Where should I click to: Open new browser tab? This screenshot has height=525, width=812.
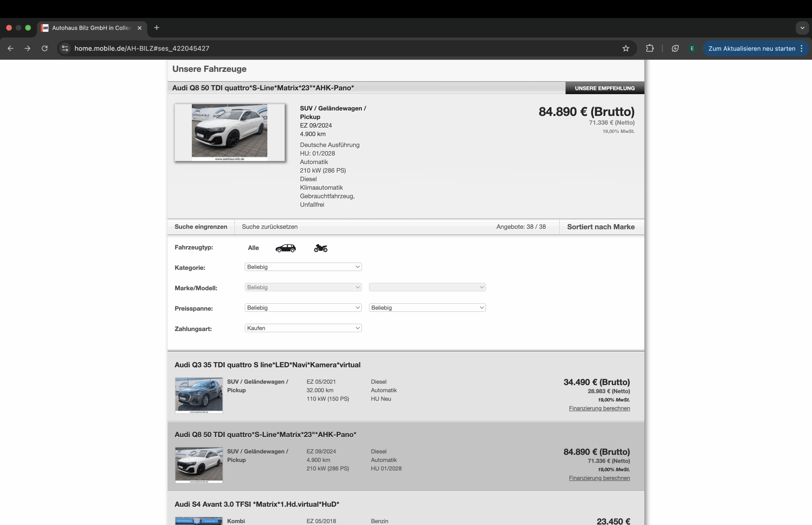[157, 28]
